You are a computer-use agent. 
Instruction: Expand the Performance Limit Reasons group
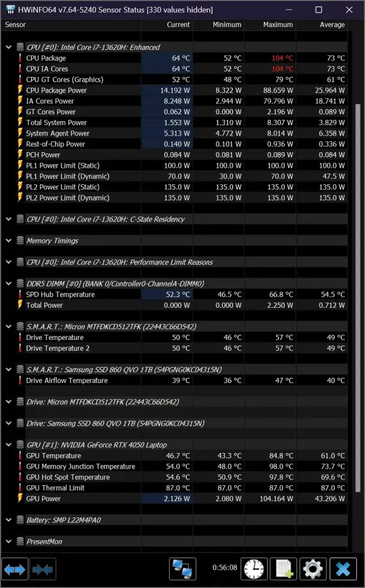pyautogui.click(x=9, y=262)
